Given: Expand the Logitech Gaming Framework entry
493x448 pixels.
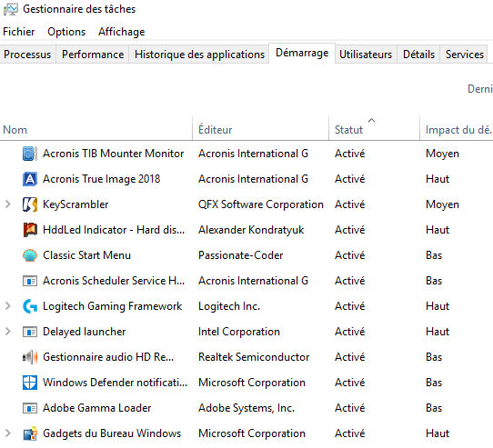Looking at the screenshot, I should click(x=8, y=306).
